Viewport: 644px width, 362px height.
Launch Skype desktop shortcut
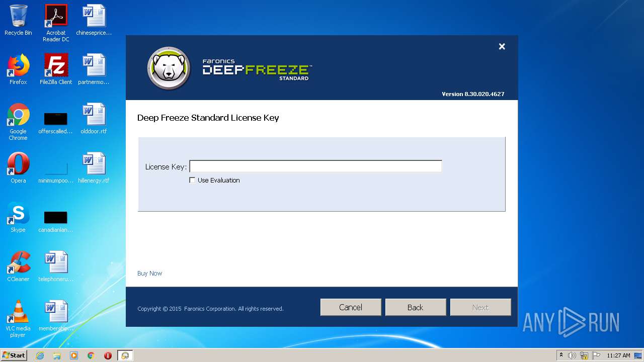pos(18,217)
